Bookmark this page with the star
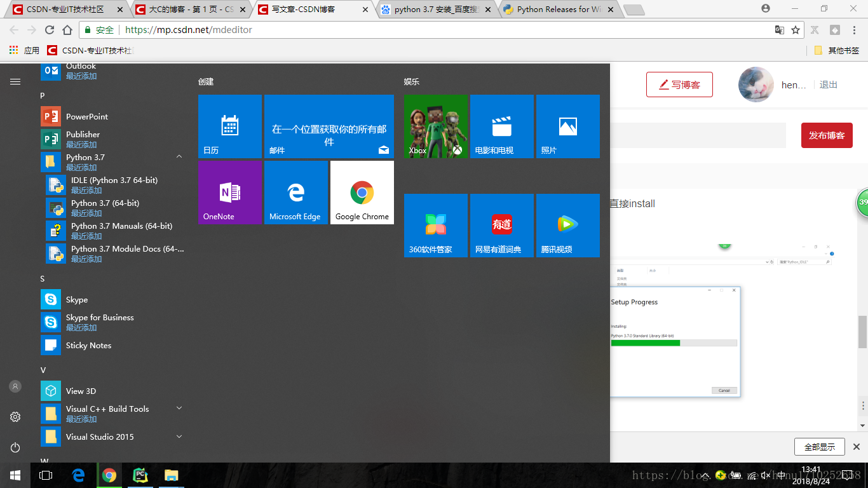Viewport: 868px width, 488px height. [796, 30]
